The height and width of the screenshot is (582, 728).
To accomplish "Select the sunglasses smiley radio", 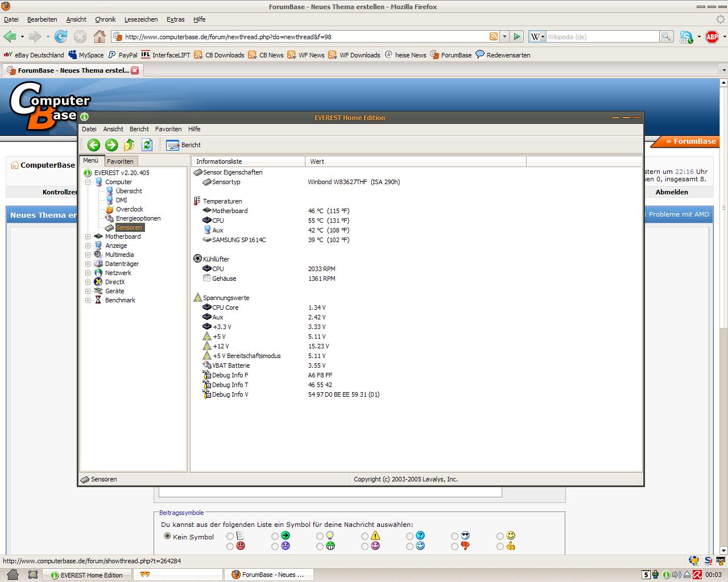I will [454, 535].
